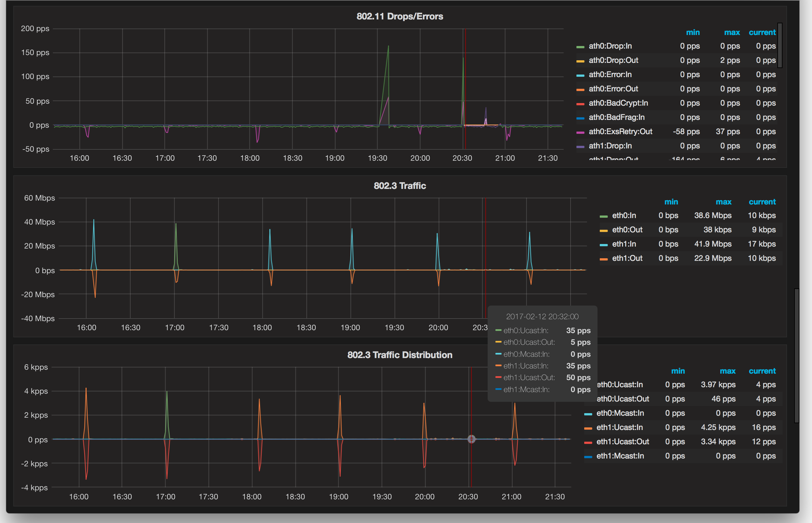The width and height of the screenshot is (812, 523).
Task: Click the orange ath0:Error:Out color swatch
Action: 580,90
